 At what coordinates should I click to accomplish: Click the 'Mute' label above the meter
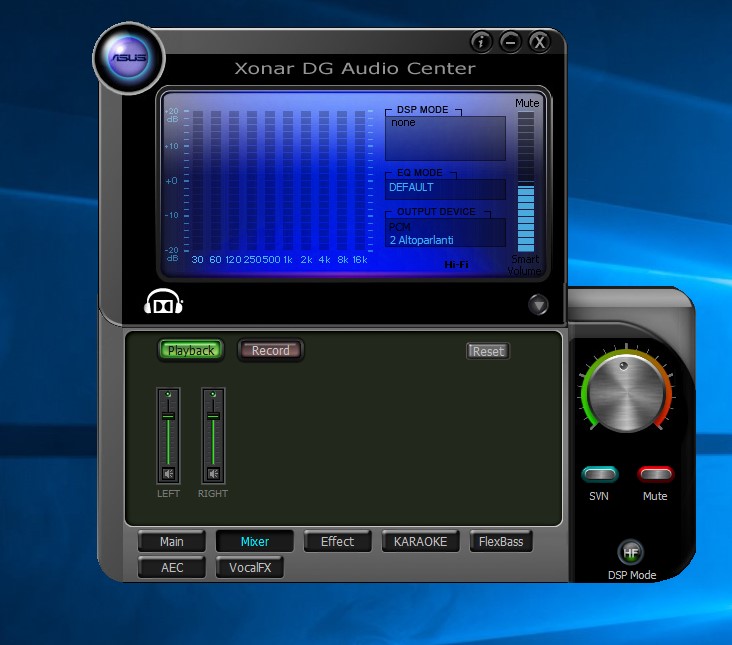coord(527,103)
